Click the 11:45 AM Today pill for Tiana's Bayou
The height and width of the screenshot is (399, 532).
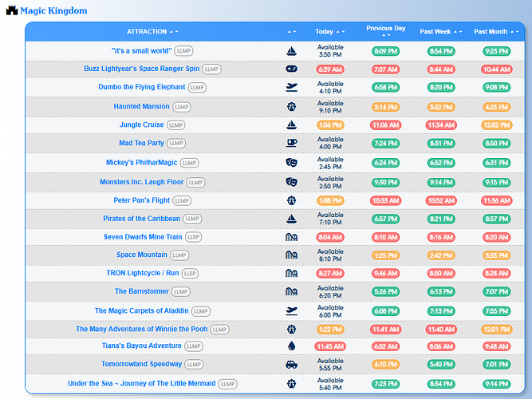(x=330, y=346)
